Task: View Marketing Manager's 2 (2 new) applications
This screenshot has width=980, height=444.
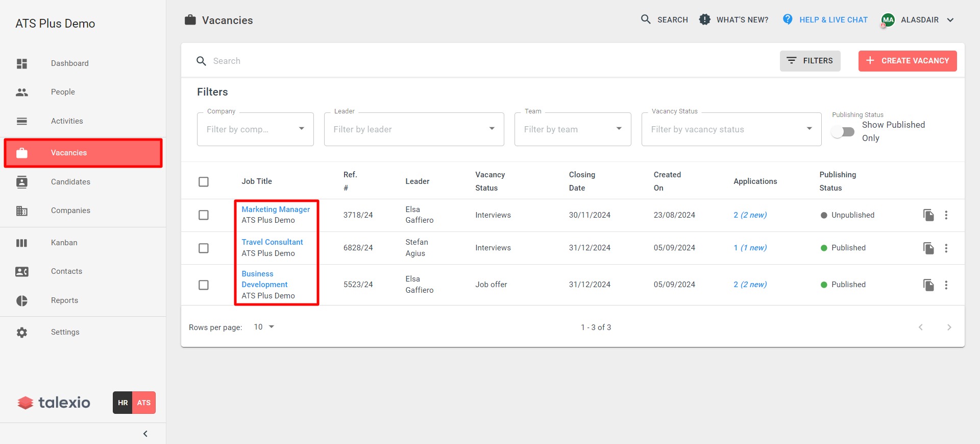Action: point(750,215)
